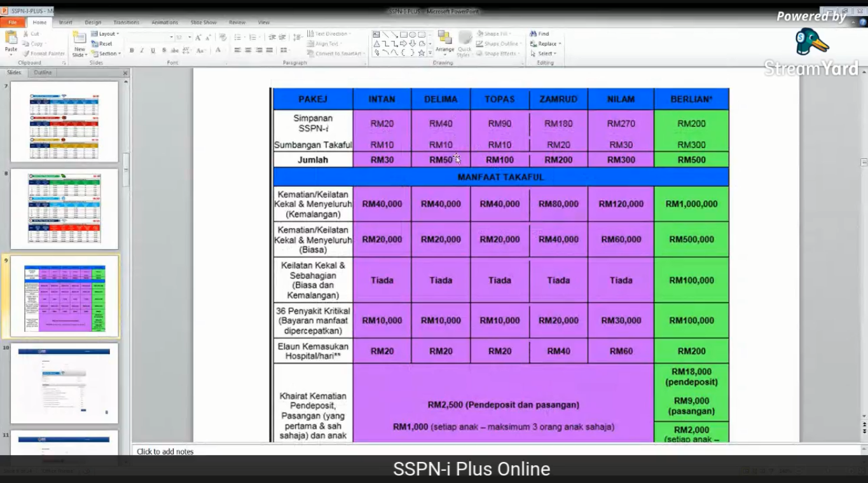Toggle bold formatting
This screenshot has height=483, width=868.
(132, 51)
